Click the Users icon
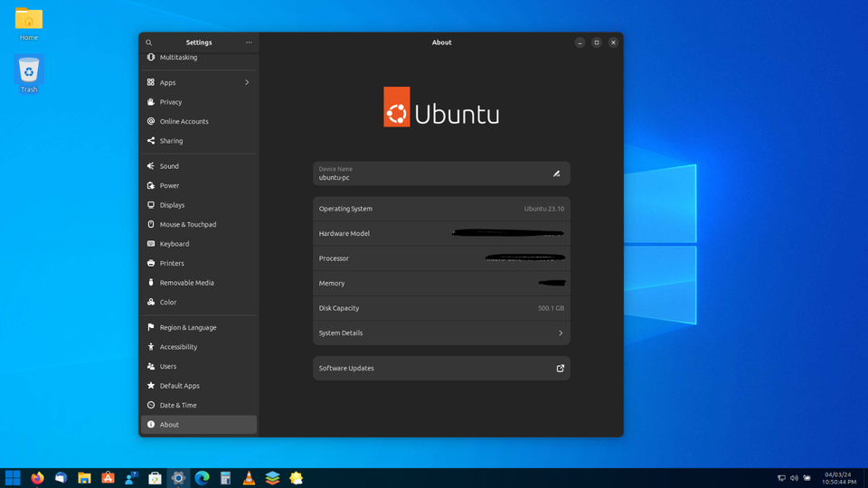The image size is (868, 488). point(151,366)
